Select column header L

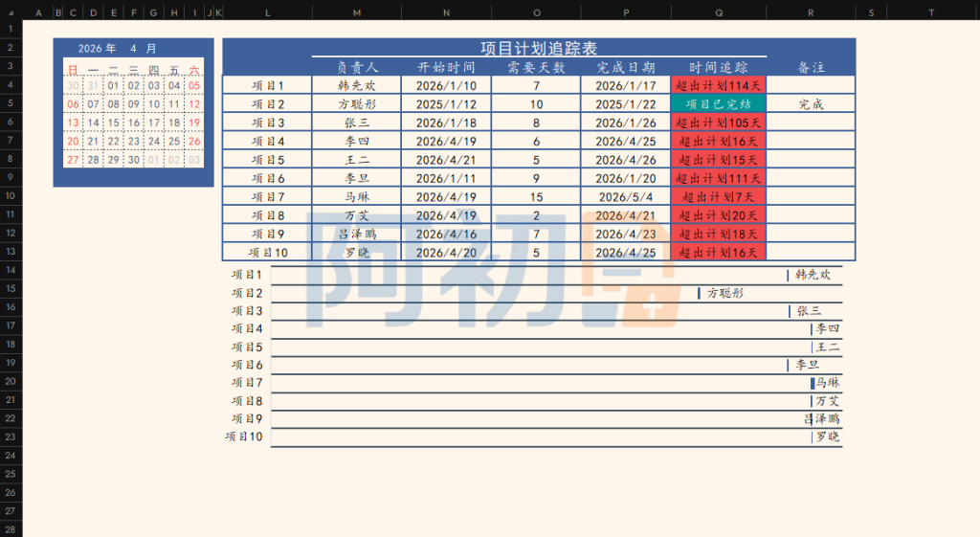[268, 12]
